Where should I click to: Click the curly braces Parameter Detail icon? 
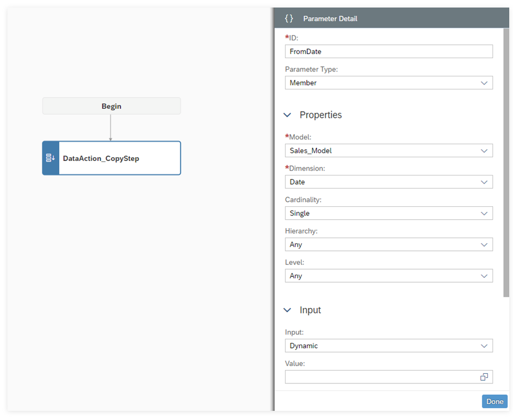(289, 18)
